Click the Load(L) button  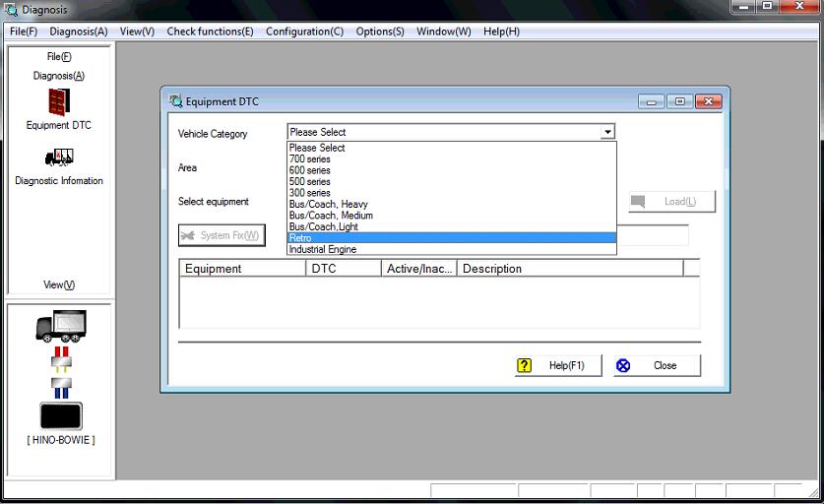[x=671, y=201]
